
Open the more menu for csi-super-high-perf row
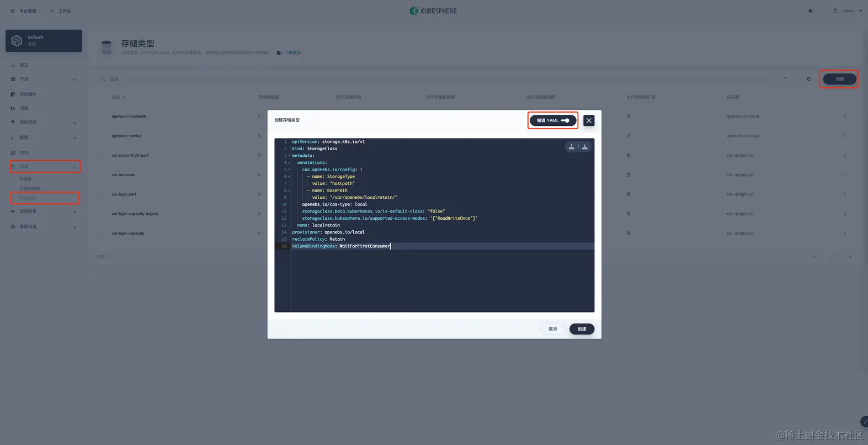click(845, 155)
